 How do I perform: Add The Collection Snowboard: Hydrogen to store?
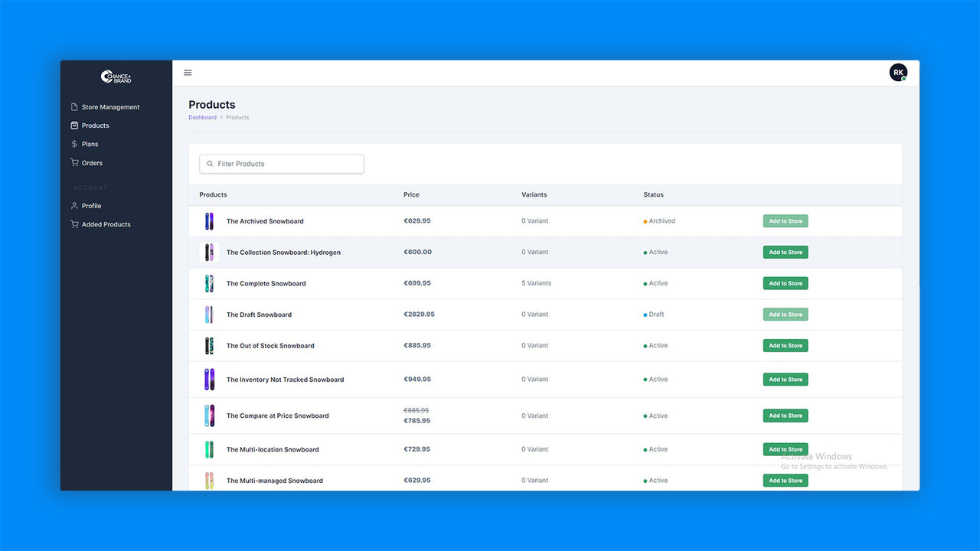[786, 252]
